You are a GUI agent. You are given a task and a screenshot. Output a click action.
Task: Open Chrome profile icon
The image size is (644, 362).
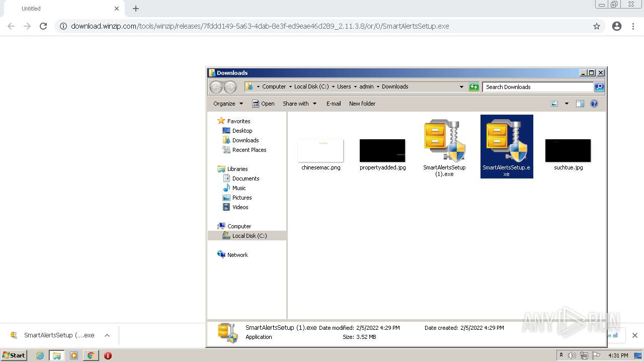tap(617, 26)
